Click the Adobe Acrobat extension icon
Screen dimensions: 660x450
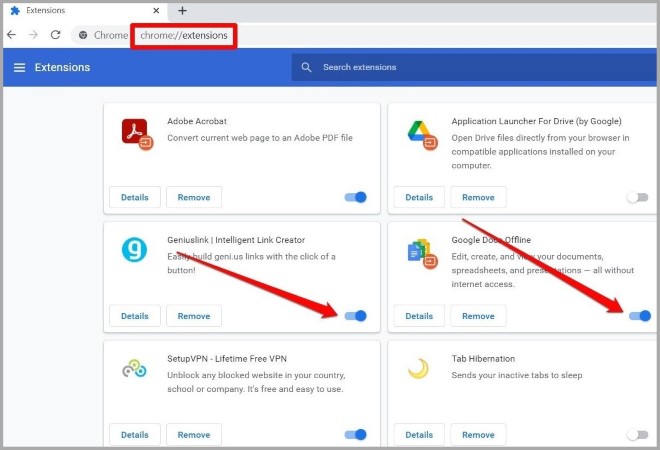137,134
